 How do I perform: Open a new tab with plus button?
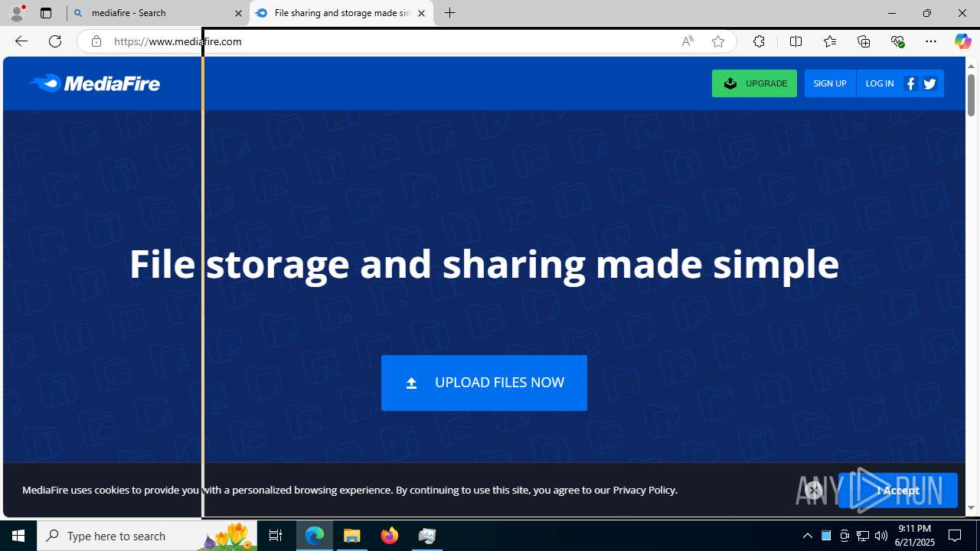pyautogui.click(x=450, y=13)
